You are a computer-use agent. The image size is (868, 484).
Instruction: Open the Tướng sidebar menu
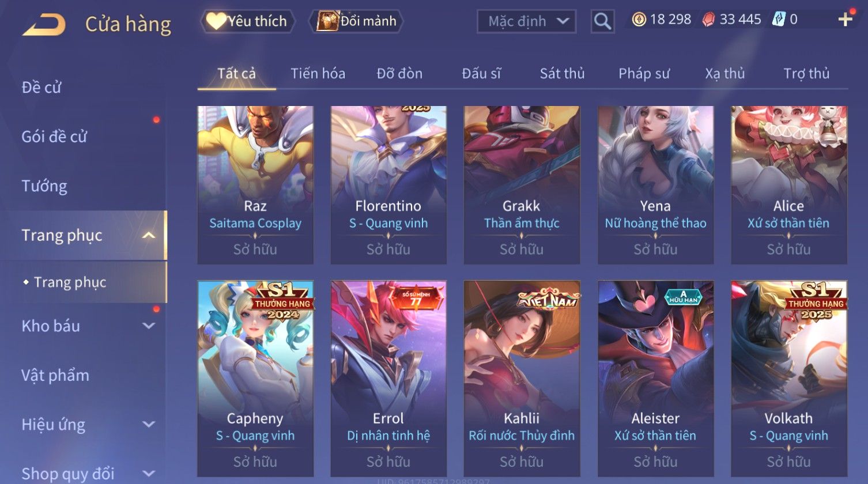click(44, 186)
